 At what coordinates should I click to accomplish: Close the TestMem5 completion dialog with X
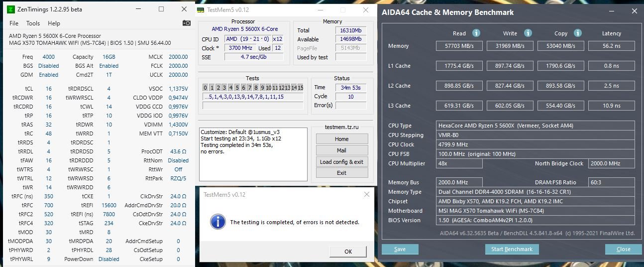point(367,194)
